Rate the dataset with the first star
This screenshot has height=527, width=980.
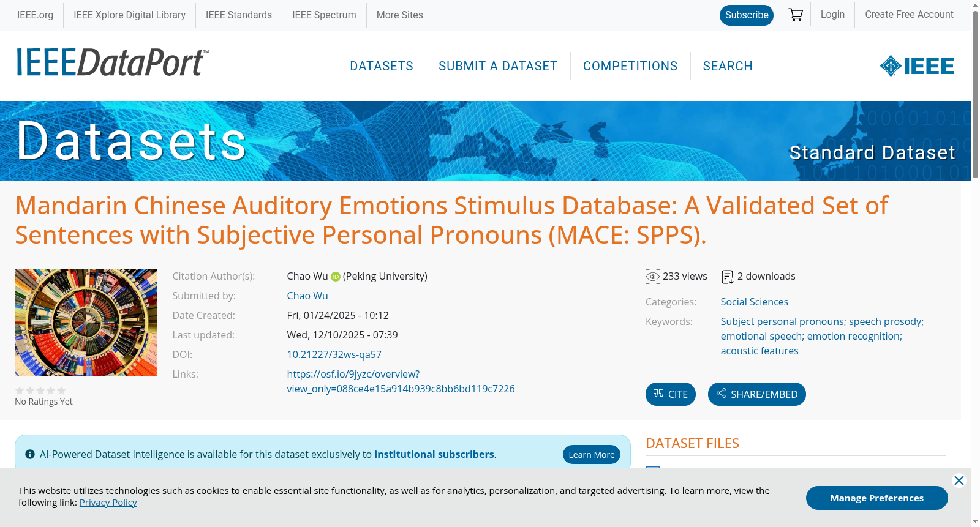20,391
